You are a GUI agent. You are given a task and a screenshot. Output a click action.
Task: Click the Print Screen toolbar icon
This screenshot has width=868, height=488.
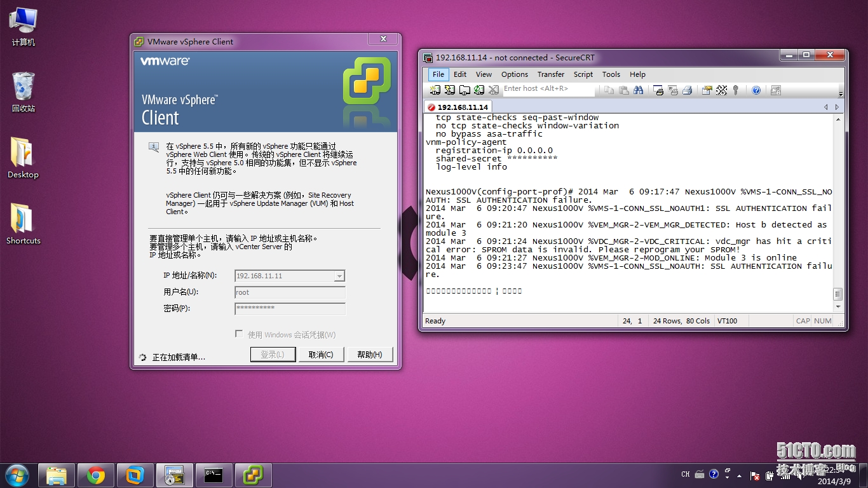658,90
